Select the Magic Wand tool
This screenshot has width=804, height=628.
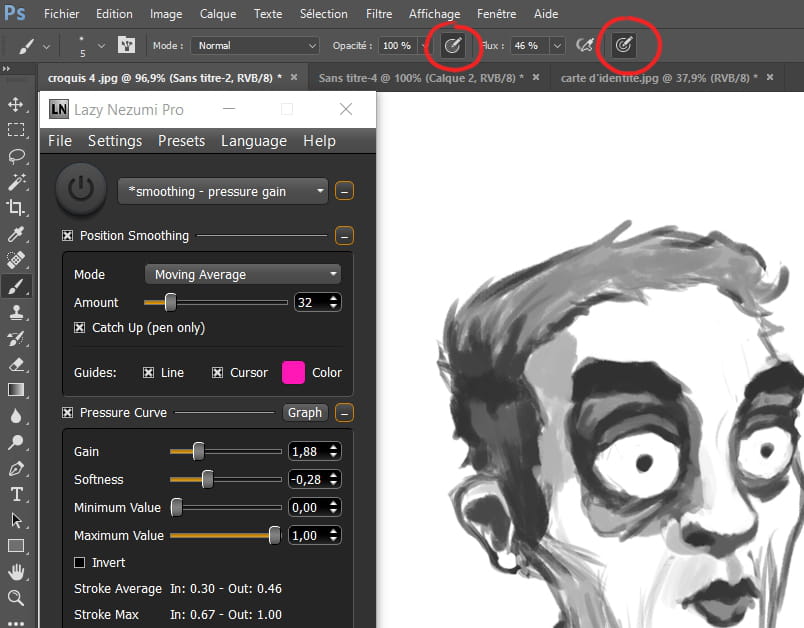16,182
